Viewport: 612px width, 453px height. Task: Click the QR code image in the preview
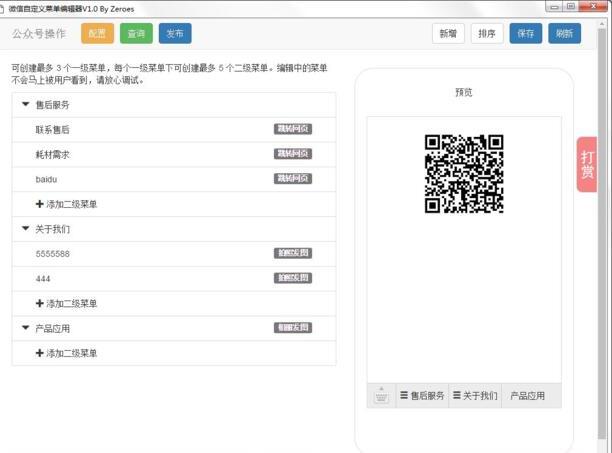coord(464,174)
